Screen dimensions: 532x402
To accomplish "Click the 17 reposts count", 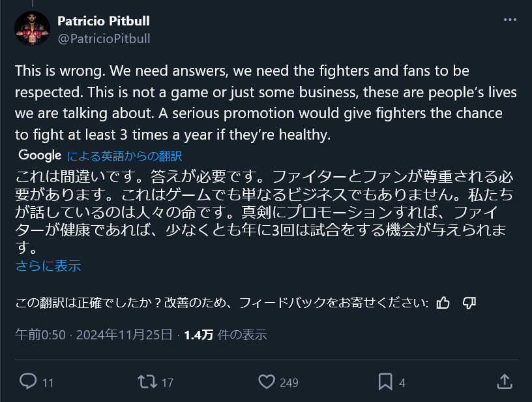I will click(168, 383).
